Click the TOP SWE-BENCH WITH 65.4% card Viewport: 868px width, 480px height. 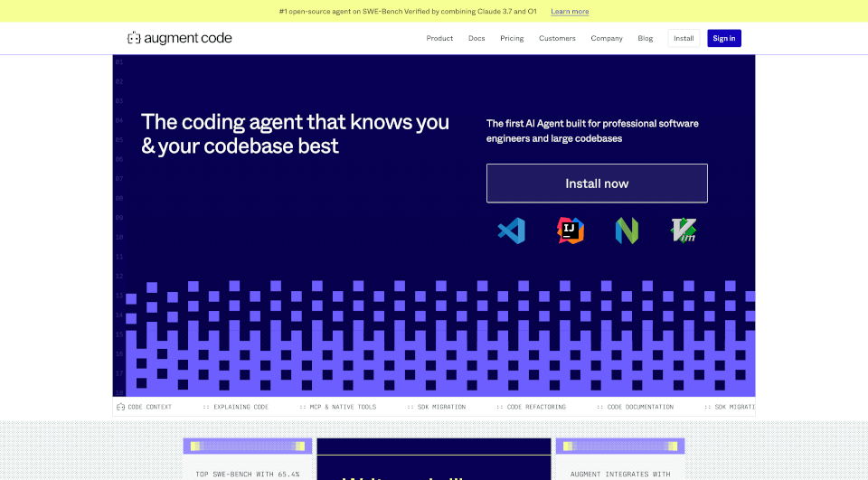[248, 459]
